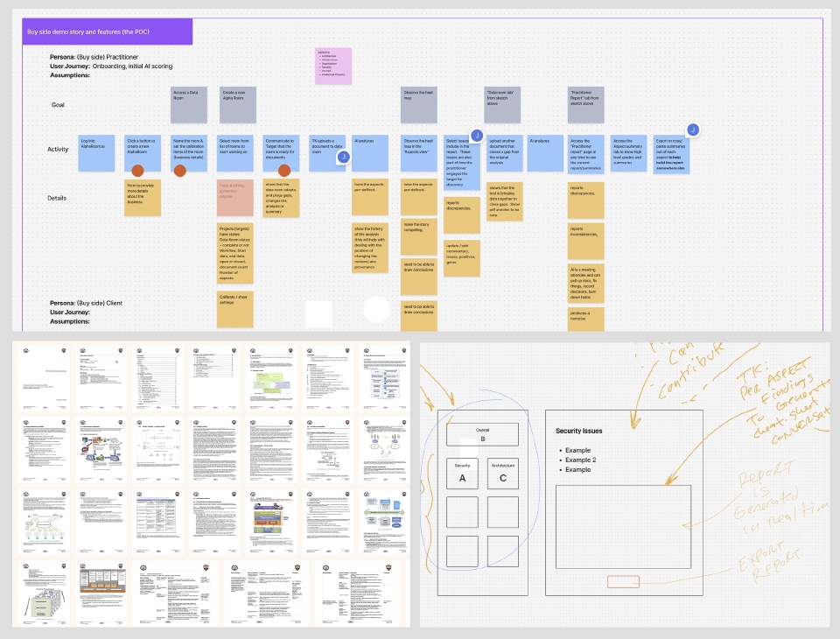Select the purple 'Buy side demo story' section title
Screen dimensions: 840x639
tap(107, 32)
